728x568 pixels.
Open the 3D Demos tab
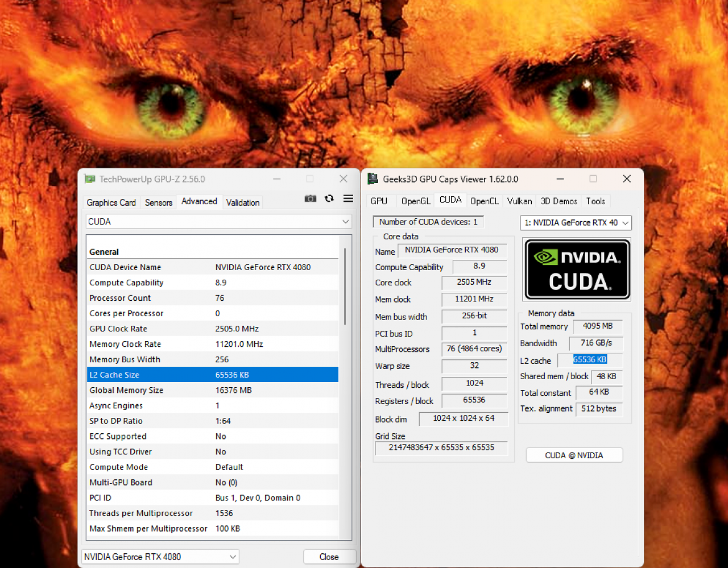click(559, 201)
